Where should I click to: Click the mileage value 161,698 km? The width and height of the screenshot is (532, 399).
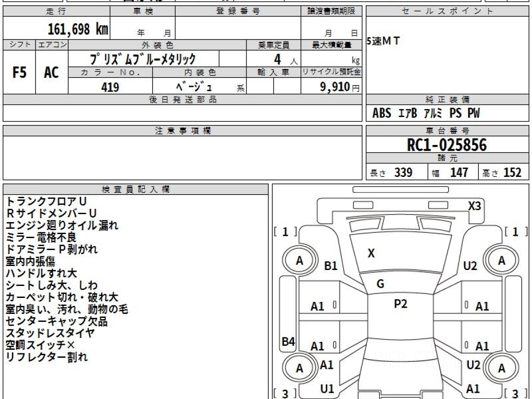click(78, 30)
